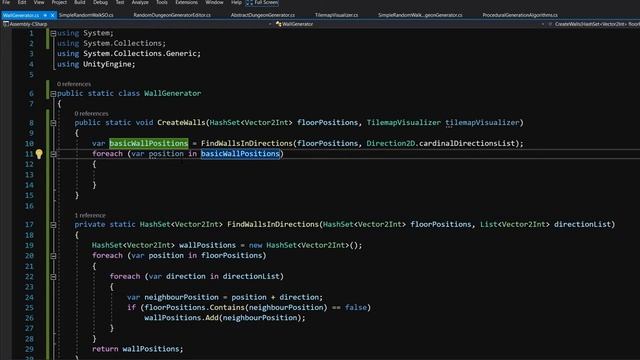
Task: Open the Project menu
Action: (59, 2)
